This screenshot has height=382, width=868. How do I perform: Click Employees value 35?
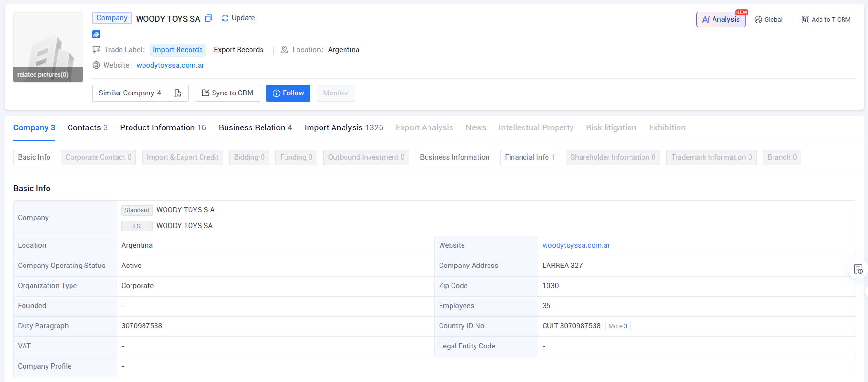pyautogui.click(x=547, y=306)
